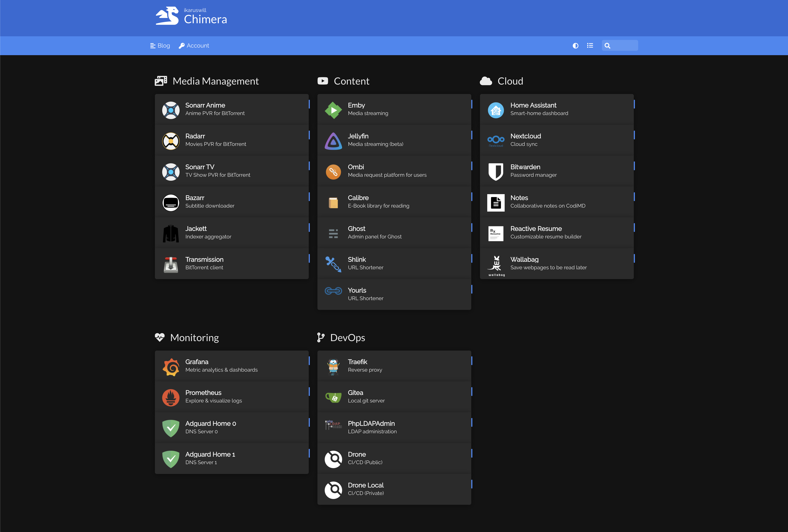The width and height of the screenshot is (788, 532).
Task: Open the Jellyfin title link
Action: point(358,136)
